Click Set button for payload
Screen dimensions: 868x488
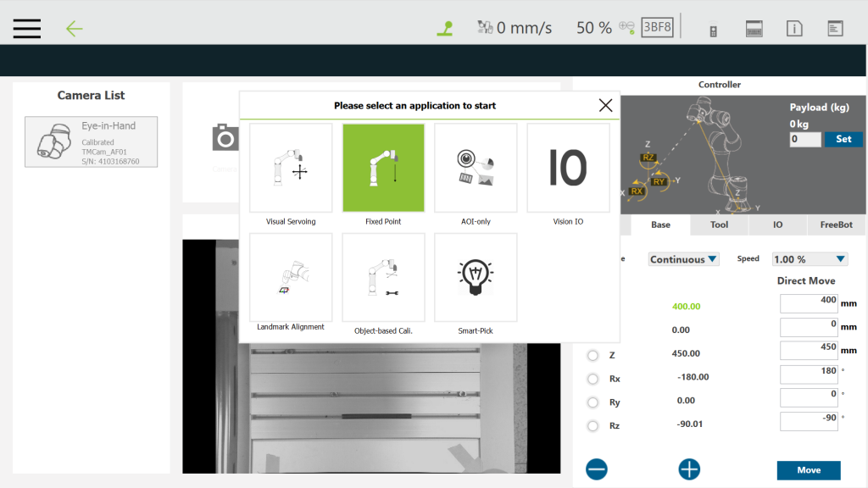point(843,139)
